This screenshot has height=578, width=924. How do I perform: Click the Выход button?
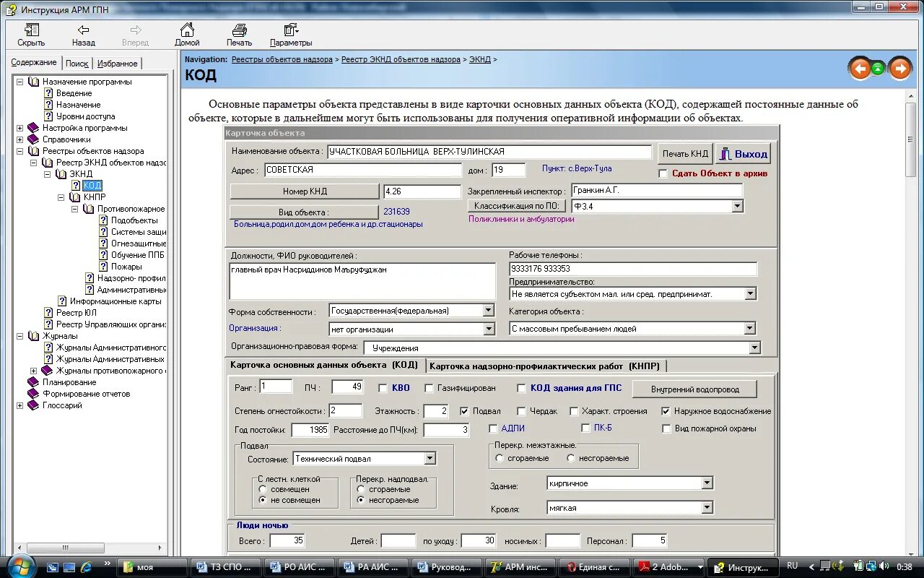point(744,154)
